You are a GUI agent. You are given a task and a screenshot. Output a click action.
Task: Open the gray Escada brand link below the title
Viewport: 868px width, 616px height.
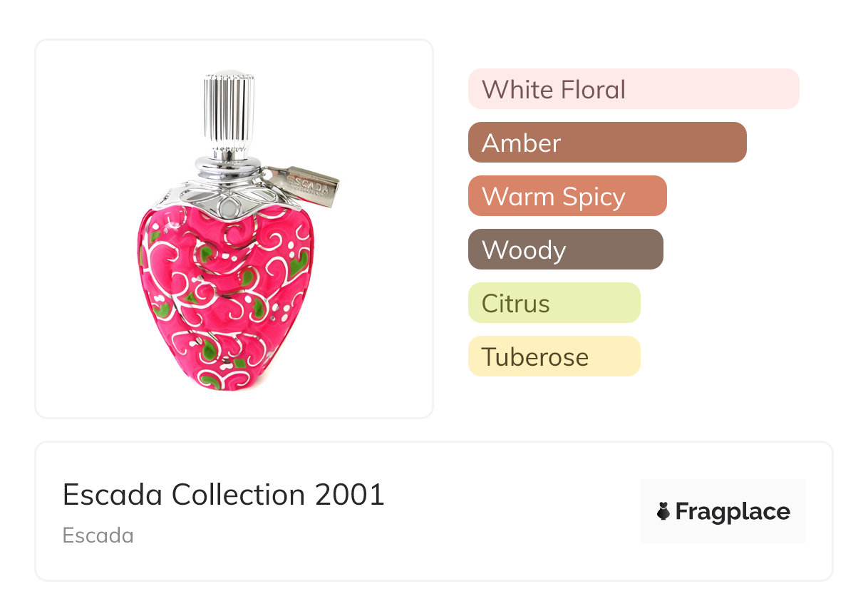coord(98,535)
